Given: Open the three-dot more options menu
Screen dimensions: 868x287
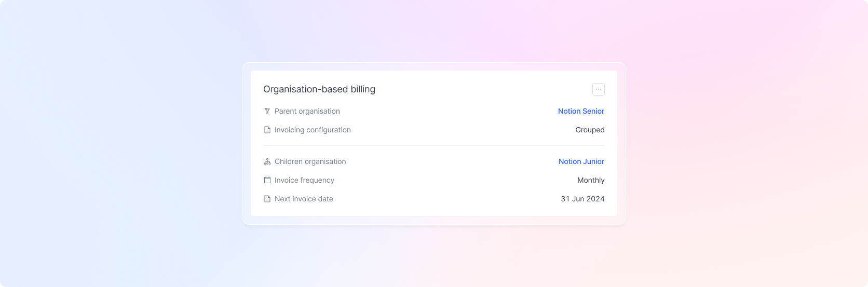Looking at the screenshot, I should [x=599, y=89].
